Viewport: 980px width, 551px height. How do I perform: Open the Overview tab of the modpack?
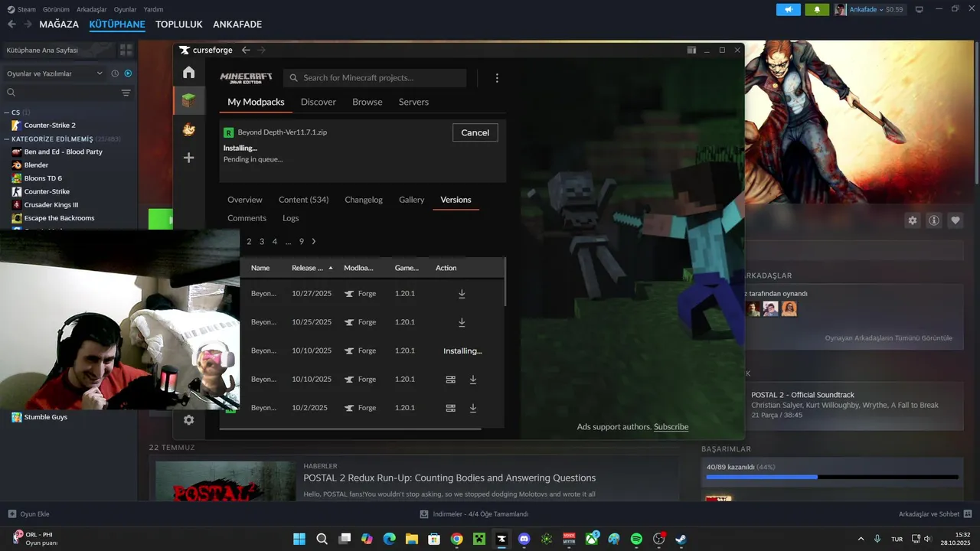[245, 200]
